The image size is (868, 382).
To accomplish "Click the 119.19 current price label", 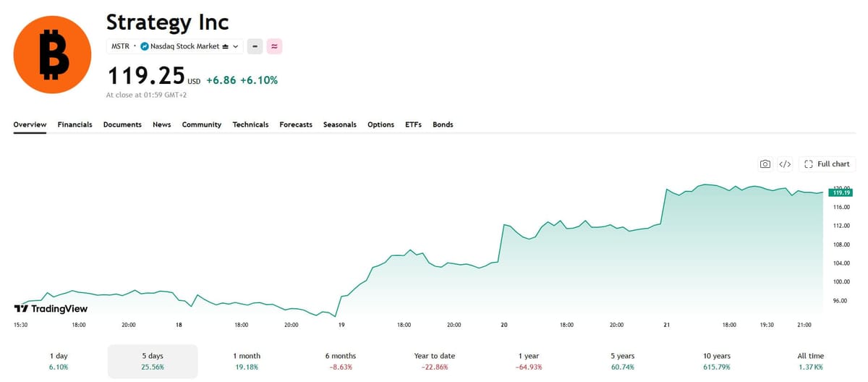I will point(841,192).
